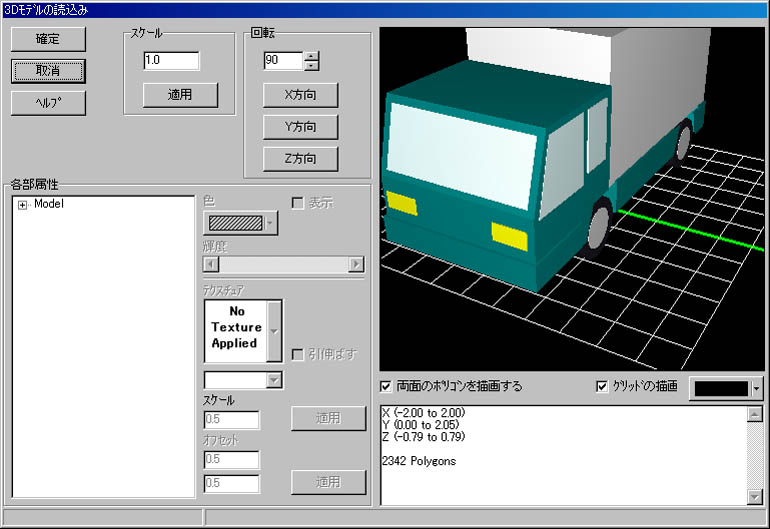
Task: Decrease rotation angle with spinner down arrow
Action: pyautogui.click(x=312, y=66)
